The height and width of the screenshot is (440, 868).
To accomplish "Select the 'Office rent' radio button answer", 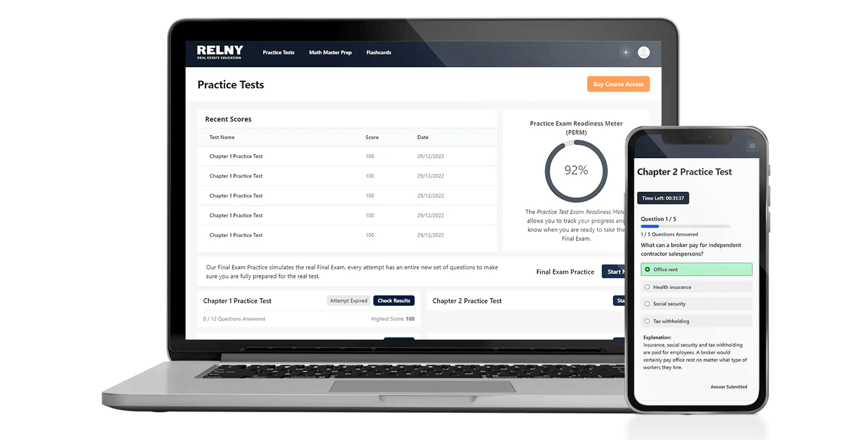I will (647, 269).
